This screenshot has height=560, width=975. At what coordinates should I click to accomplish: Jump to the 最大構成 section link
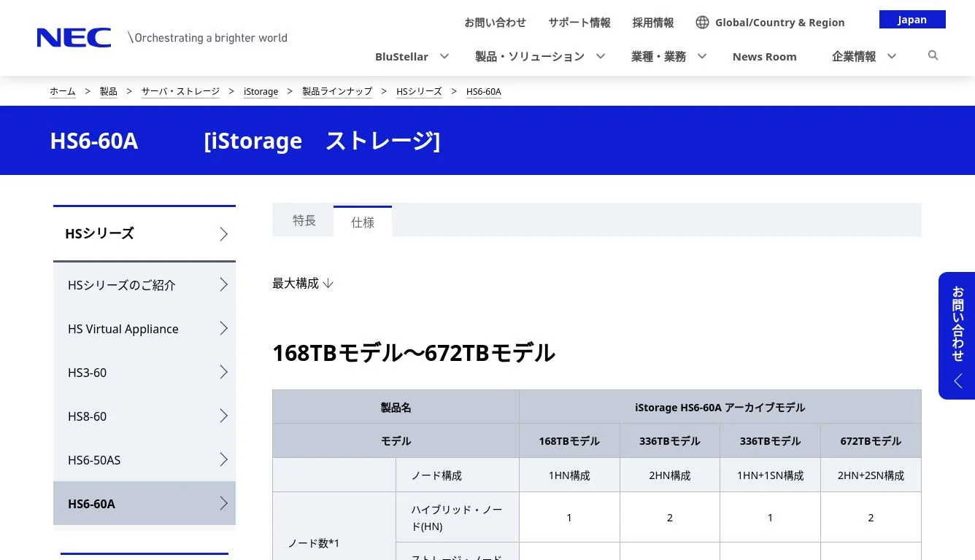click(302, 283)
